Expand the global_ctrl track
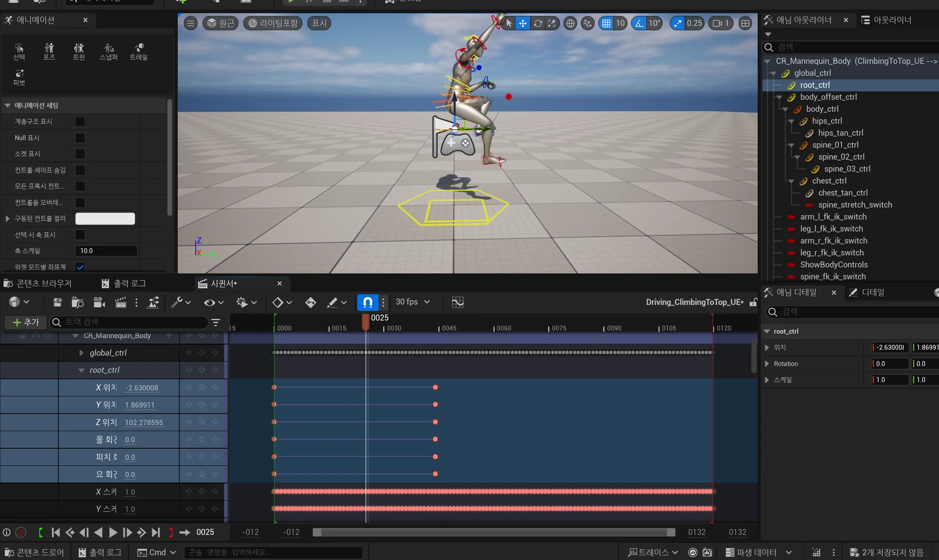 click(81, 353)
